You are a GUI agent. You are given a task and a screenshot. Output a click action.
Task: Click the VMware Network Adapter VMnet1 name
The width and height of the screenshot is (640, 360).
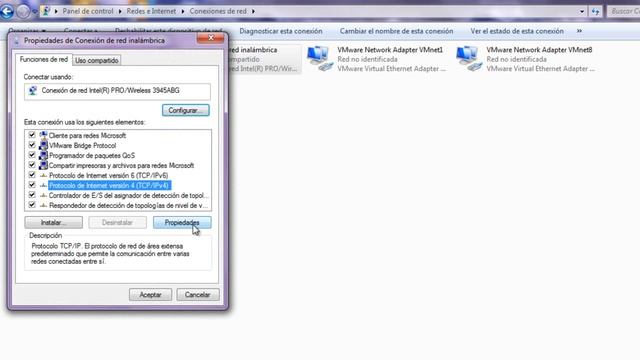coord(390,50)
